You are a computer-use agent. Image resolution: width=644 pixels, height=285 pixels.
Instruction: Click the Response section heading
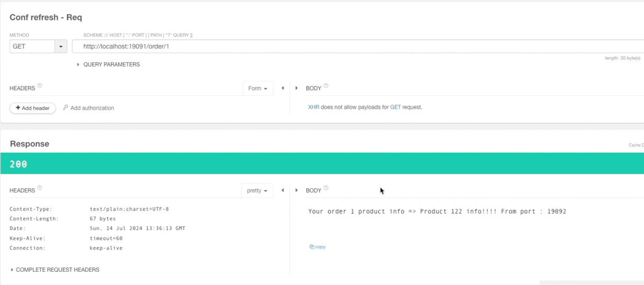[29, 144]
